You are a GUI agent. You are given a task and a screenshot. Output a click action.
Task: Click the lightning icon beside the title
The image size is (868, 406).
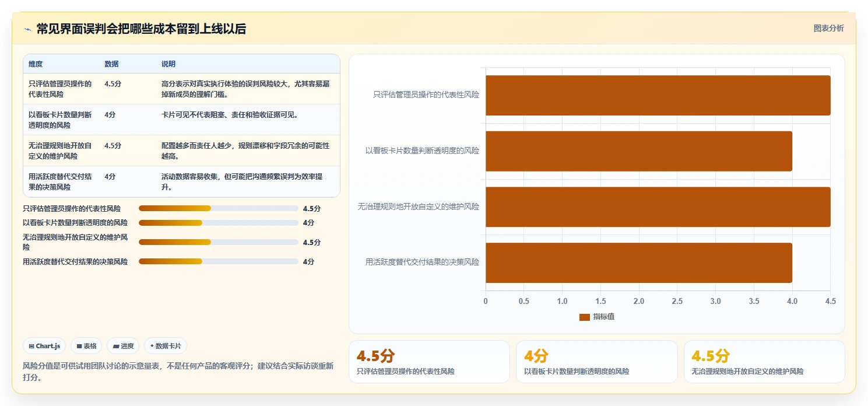click(x=27, y=29)
